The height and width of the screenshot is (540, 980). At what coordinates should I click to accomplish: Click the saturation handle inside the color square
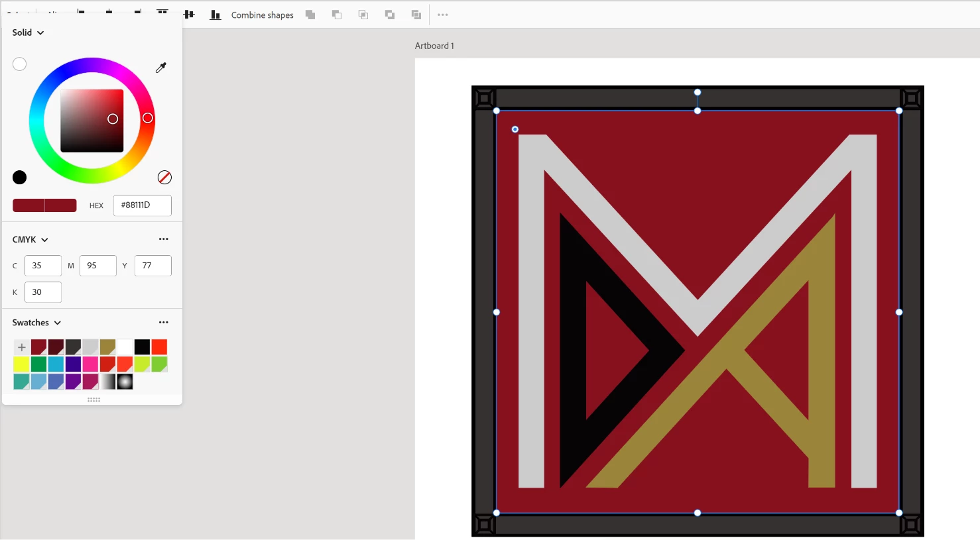(x=113, y=119)
